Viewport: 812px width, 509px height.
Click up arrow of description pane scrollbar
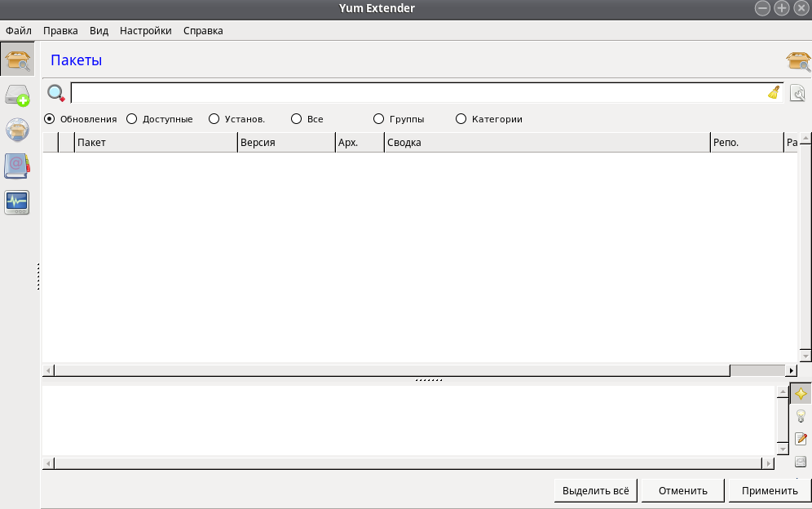tap(783, 392)
